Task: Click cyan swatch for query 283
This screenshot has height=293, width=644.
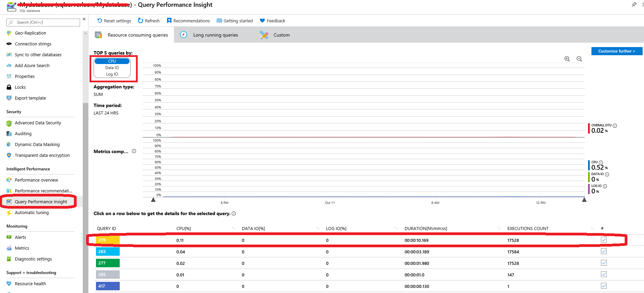Action: click(x=108, y=252)
